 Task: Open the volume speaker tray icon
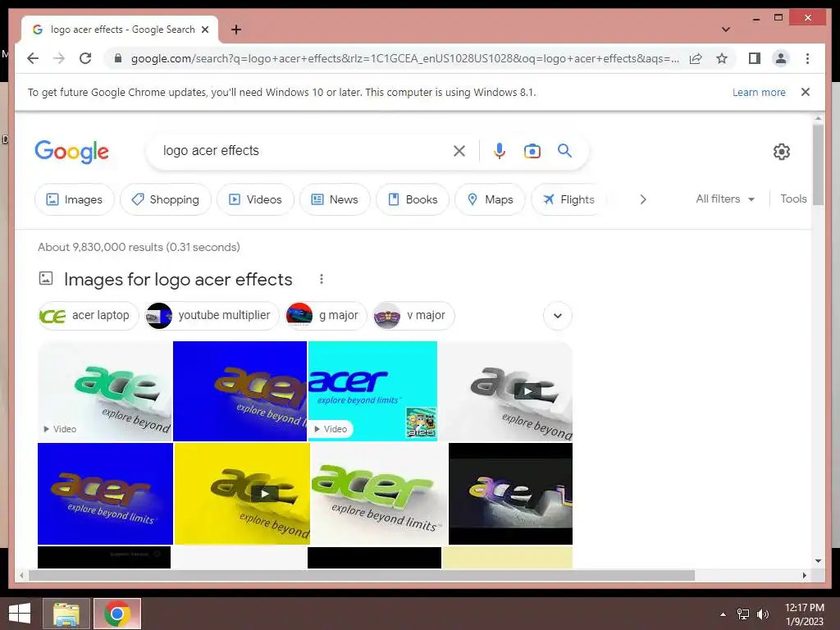[763, 614]
